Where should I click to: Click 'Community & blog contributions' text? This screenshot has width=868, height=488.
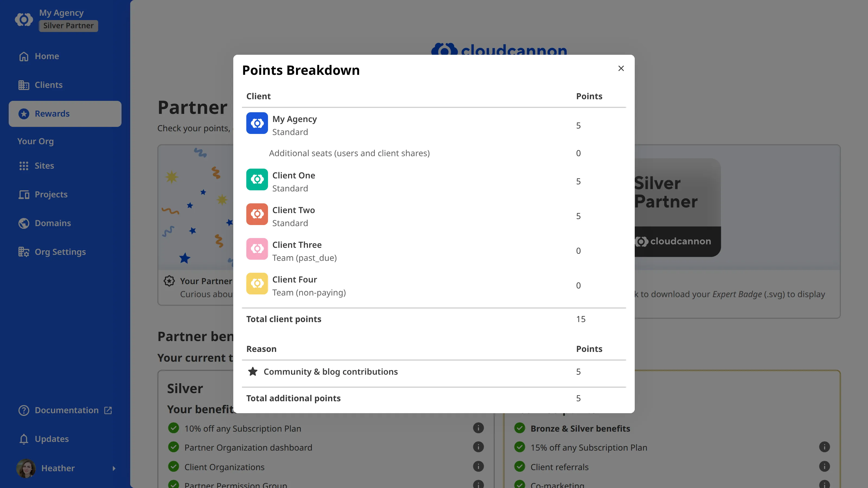(331, 371)
